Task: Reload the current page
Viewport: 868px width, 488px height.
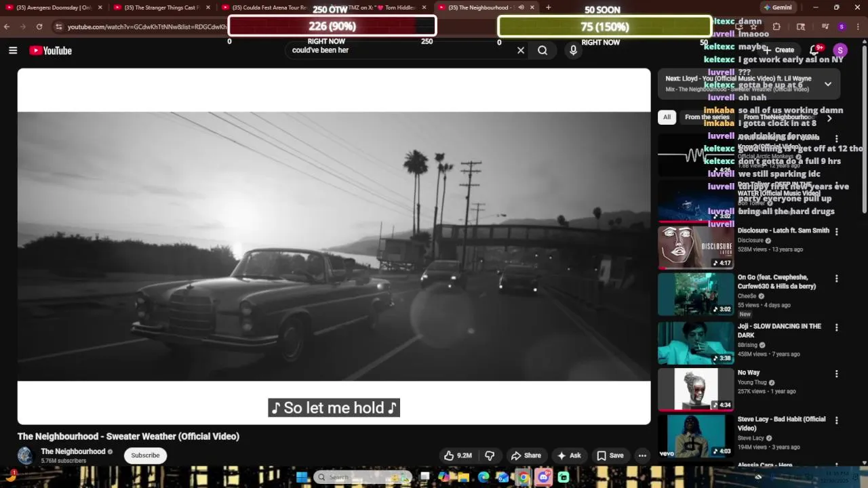Action: 39,26
